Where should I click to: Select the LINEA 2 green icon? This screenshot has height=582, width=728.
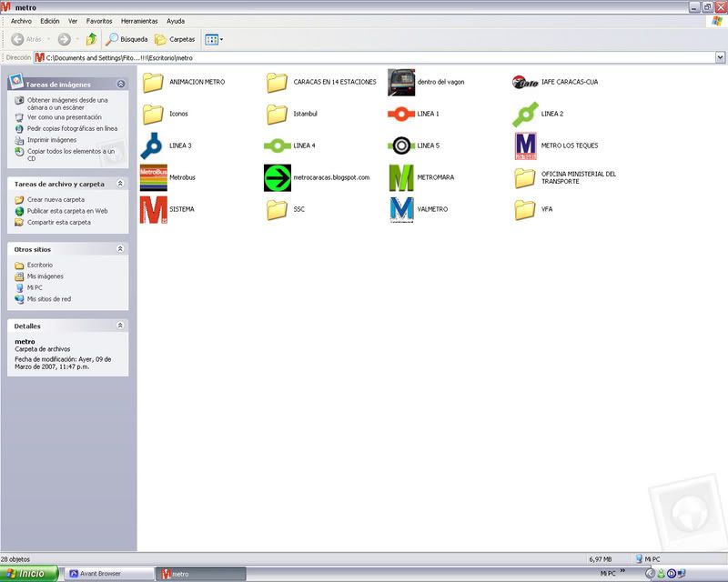tap(525, 114)
